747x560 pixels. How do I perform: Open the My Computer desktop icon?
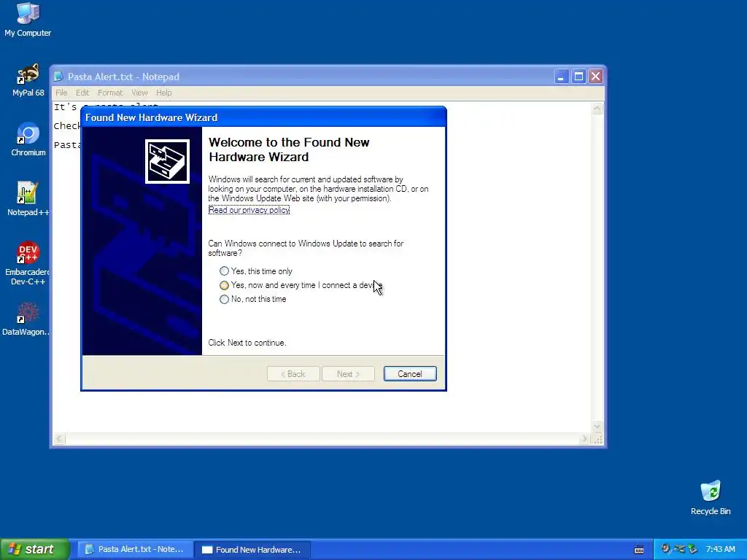(x=28, y=19)
